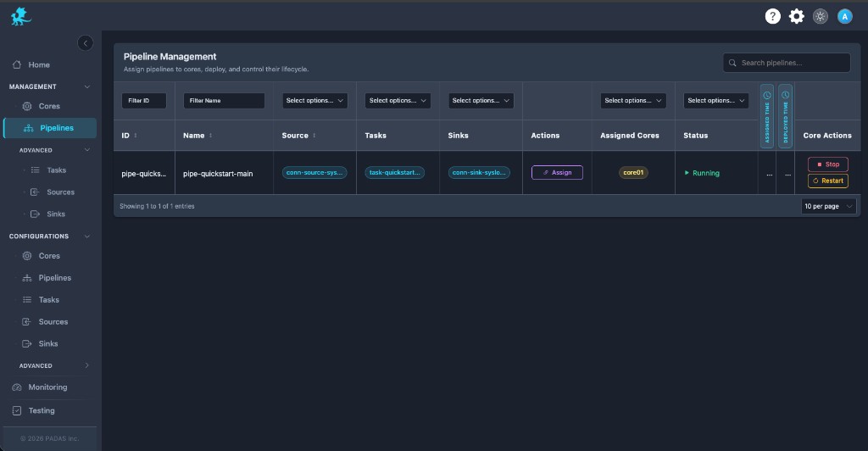
Task: Open the Source filter dropdown
Action: pyautogui.click(x=315, y=101)
